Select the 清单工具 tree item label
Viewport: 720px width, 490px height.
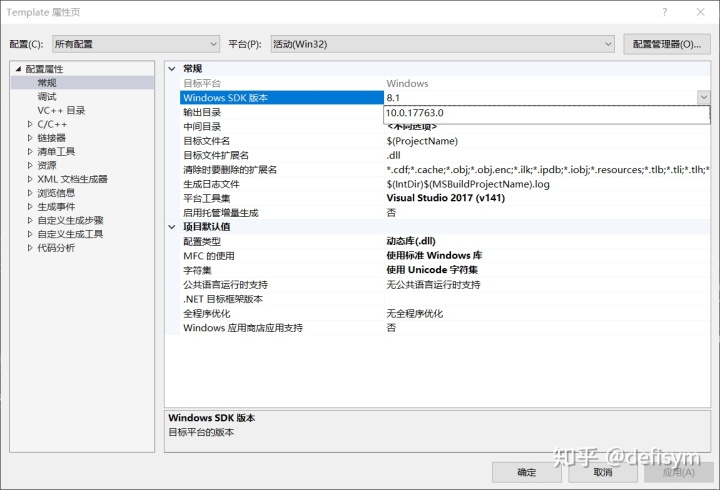pyautogui.click(x=56, y=152)
